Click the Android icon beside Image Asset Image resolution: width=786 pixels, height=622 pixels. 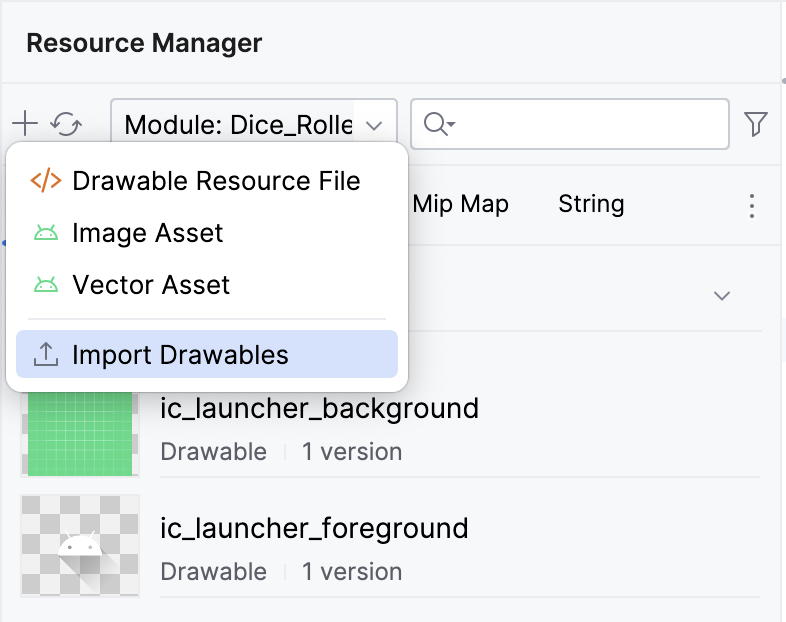[x=45, y=234]
